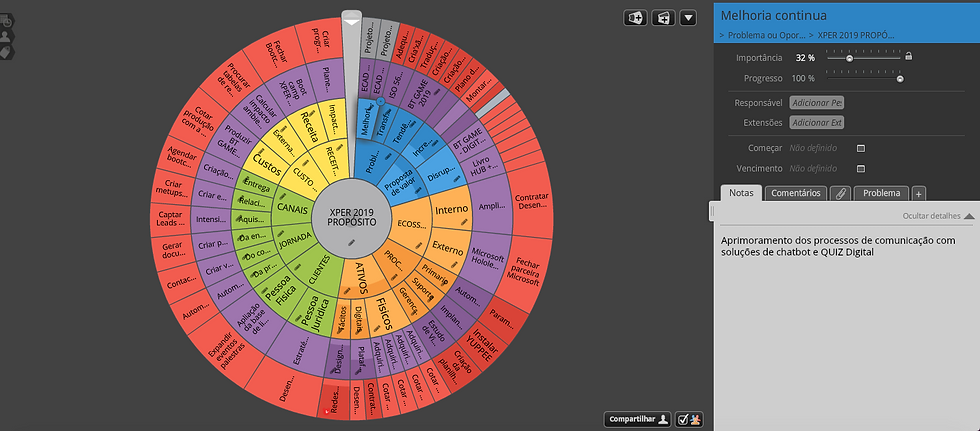Select the center XPER 2019 PROPÓSITO node
Viewport: 980px width, 431px height.
[352, 217]
